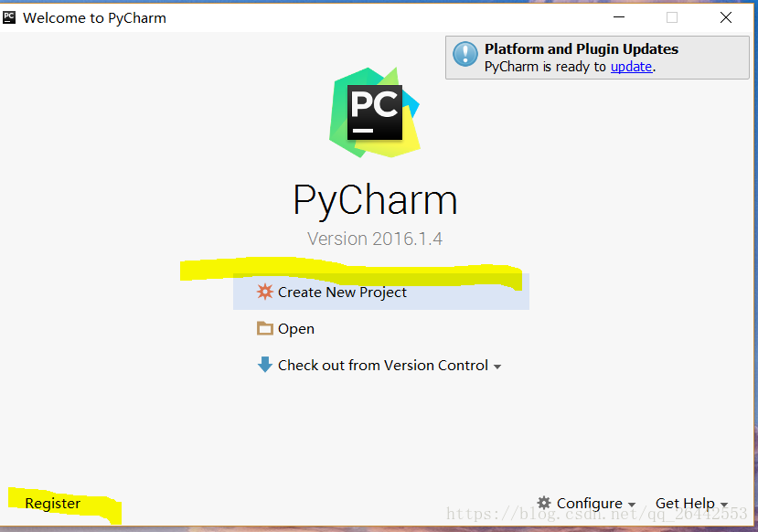Expand the Check out from Version Control arrow
Image resolution: width=758 pixels, height=532 pixels.
click(497, 367)
